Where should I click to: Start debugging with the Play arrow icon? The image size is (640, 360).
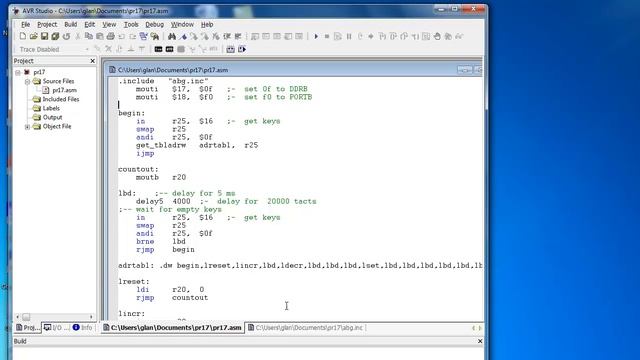(x=316, y=36)
